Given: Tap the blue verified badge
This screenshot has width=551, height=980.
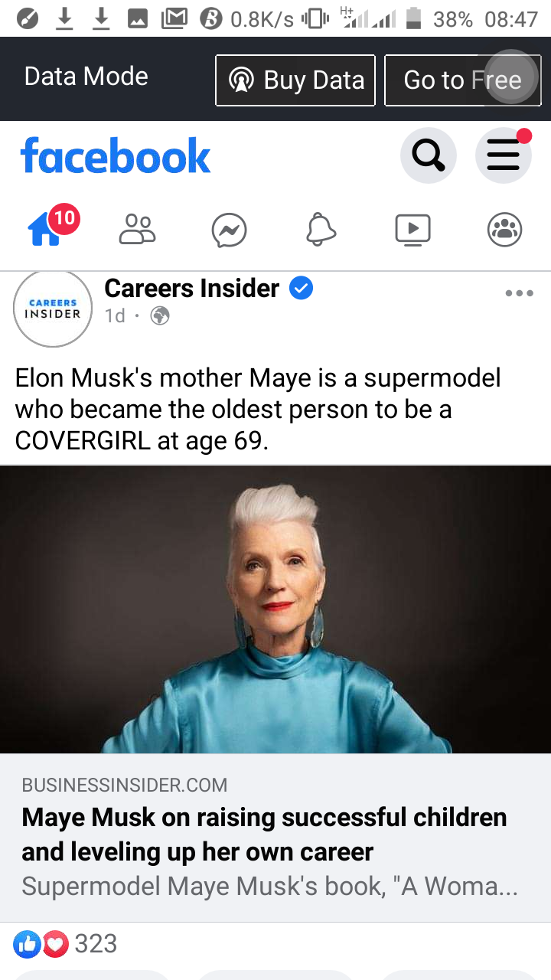Looking at the screenshot, I should tap(302, 289).
